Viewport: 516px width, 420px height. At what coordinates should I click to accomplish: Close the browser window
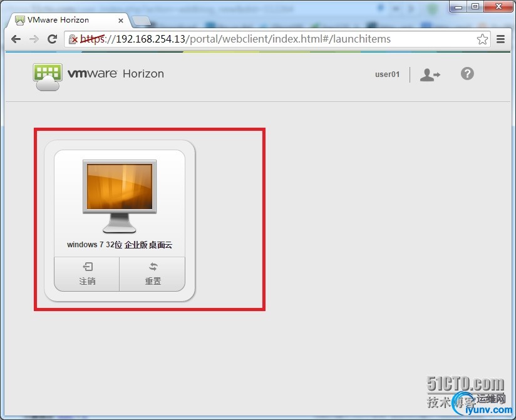[x=498, y=6]
